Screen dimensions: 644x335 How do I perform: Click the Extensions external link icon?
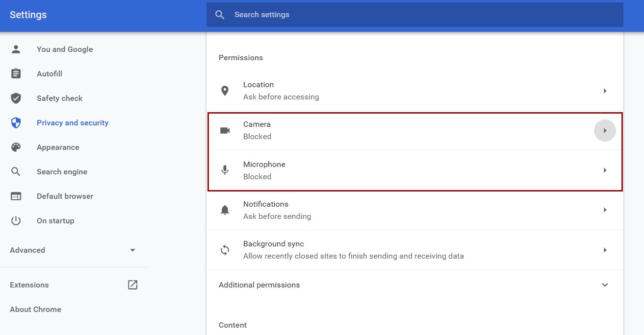tap(132, 285)
